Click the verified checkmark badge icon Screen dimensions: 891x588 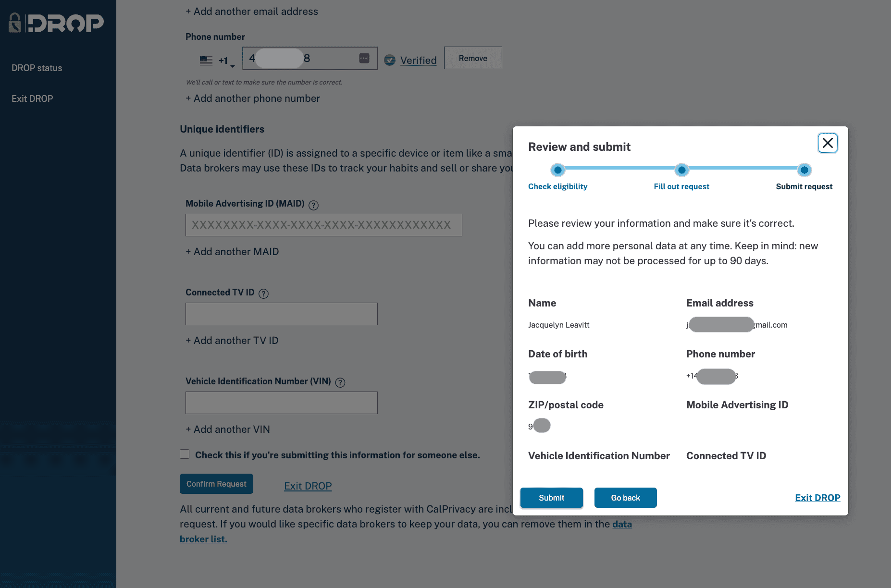[x=390, y=60]
